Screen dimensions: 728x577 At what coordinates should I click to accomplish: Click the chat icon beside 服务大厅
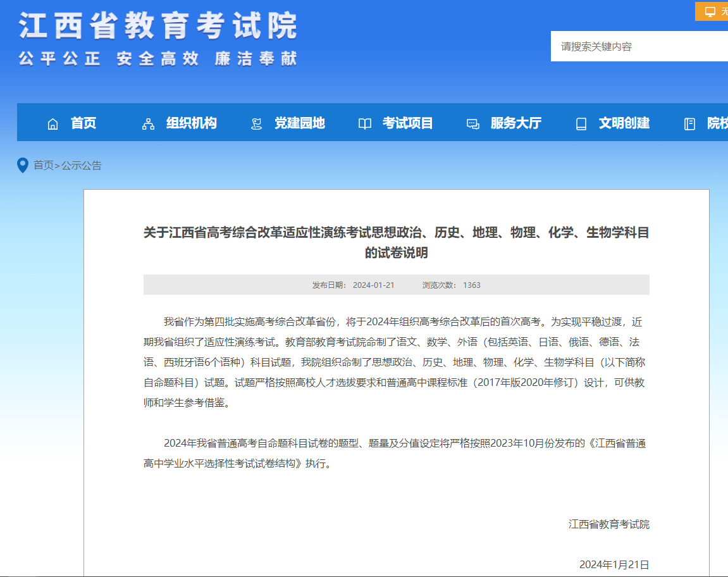[x=473, y=124]
